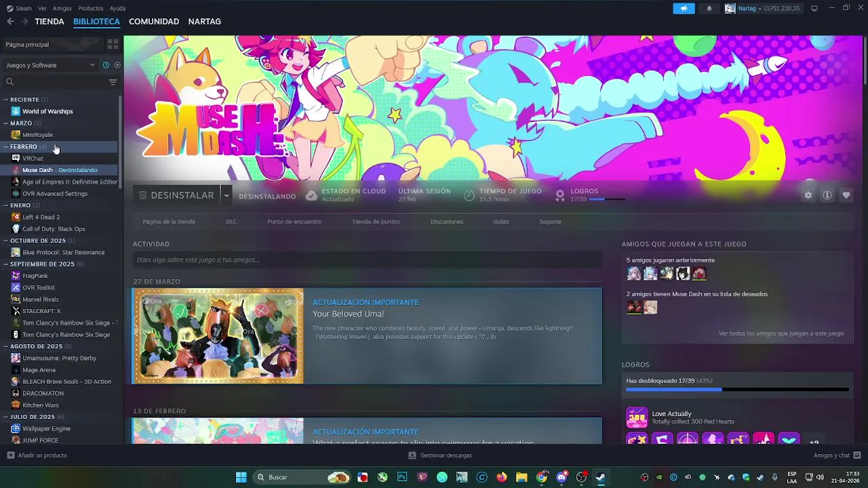
Task: Go forward with the right arrow
Action: click(x=24, y=22)
